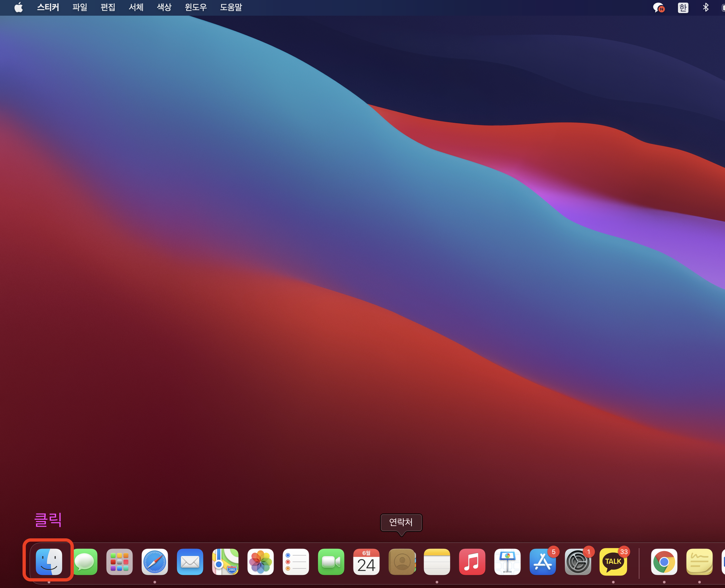Launch Google Chrome from the Dock
The image size is (725, 588).
coord(664,562)
